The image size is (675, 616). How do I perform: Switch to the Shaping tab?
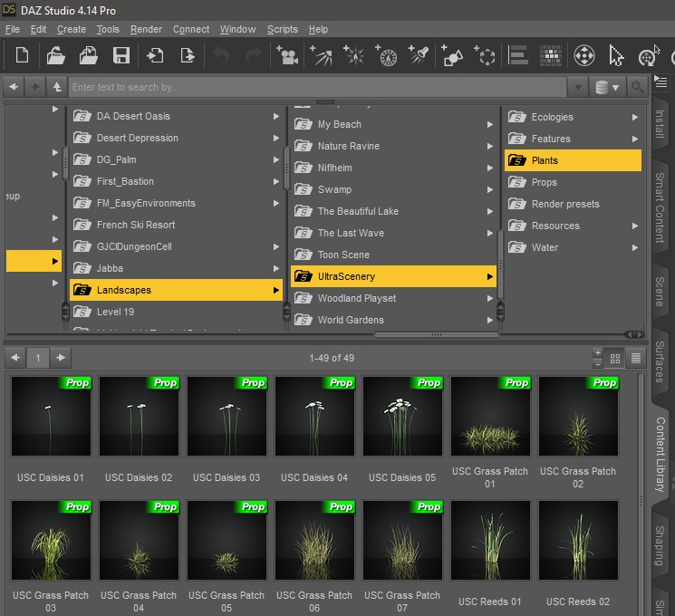(660, 545)
